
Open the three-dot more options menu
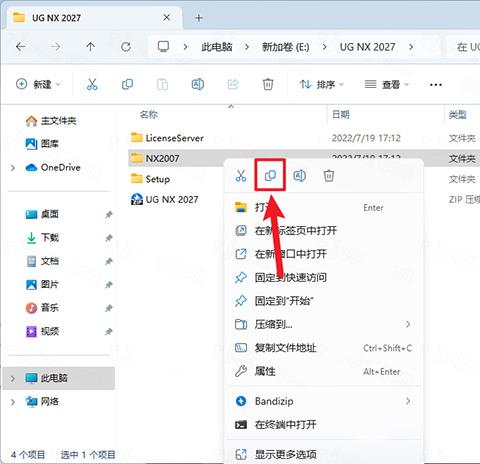(436, 85)
